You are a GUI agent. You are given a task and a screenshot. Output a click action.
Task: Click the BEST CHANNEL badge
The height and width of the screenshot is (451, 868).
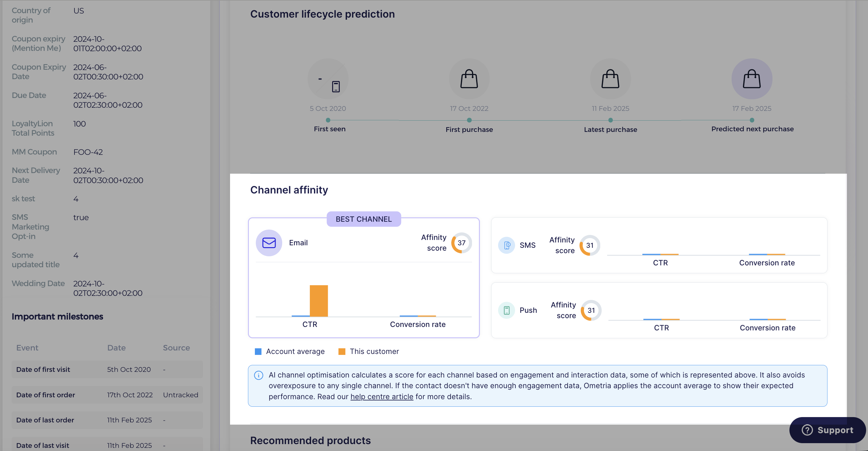coord(364,219)
